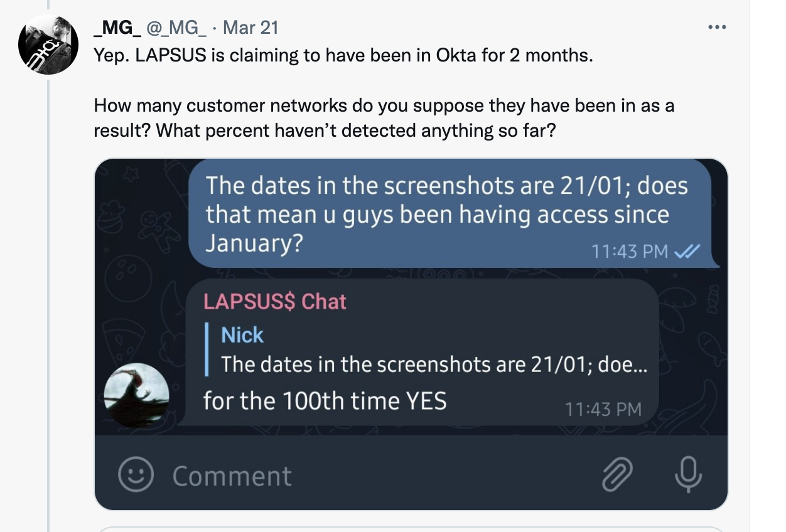
Task: Click the smiley emoji icon beside Comment
Action: point(136,474)
